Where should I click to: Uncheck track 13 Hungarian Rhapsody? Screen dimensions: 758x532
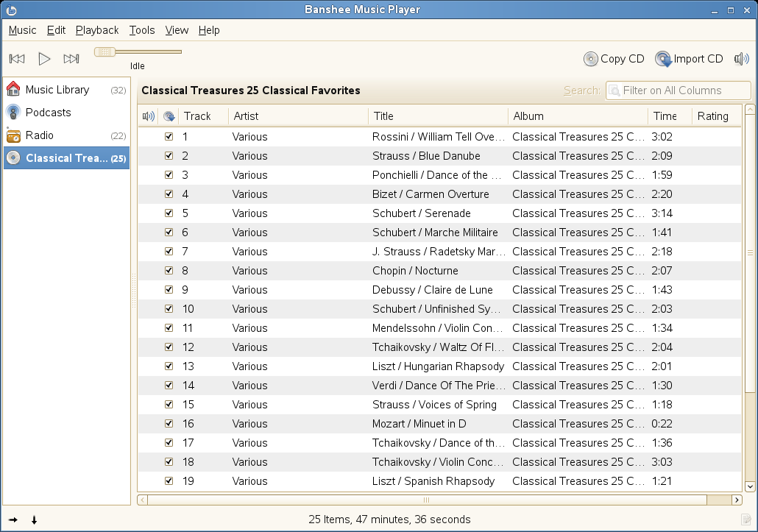pyautogui.click(x=169, y=366)
